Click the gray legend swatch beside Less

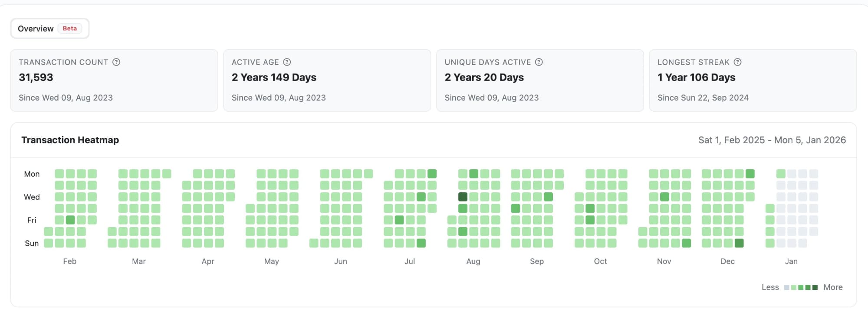[787, 287]
